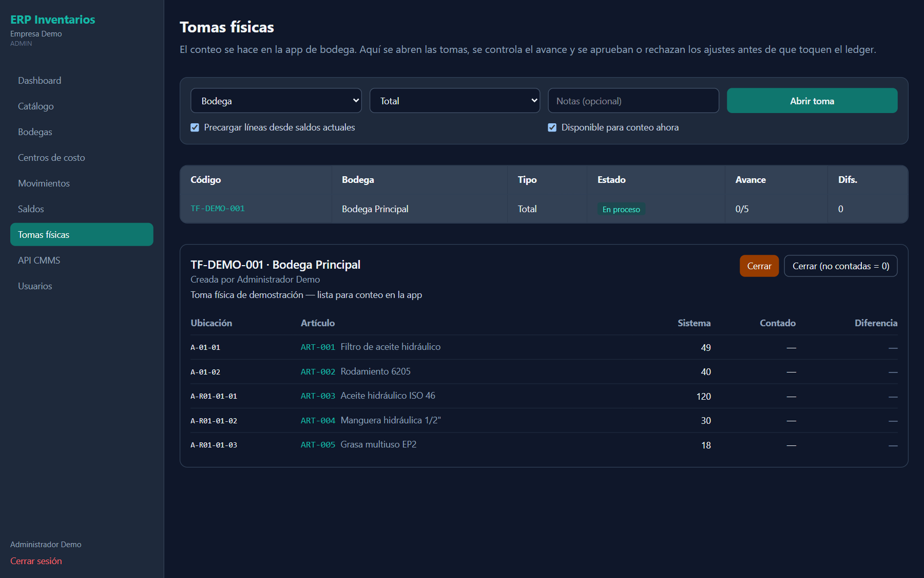Click ART-005 article code
924x578 pixels.
pos(318,445)
